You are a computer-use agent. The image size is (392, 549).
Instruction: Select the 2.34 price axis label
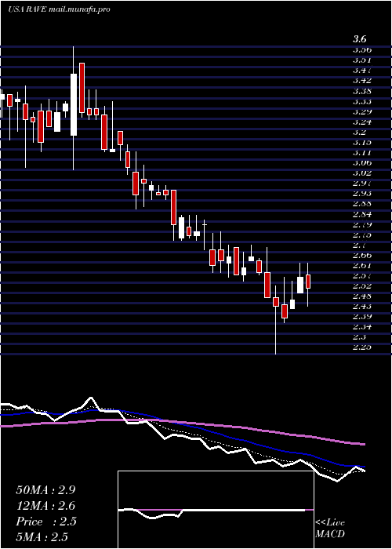point(362,327)
